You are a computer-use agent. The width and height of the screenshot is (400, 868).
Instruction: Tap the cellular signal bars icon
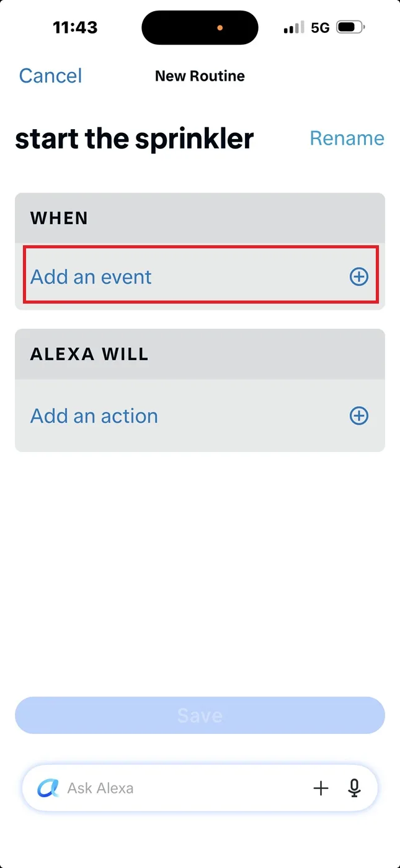tap(293, 27)
